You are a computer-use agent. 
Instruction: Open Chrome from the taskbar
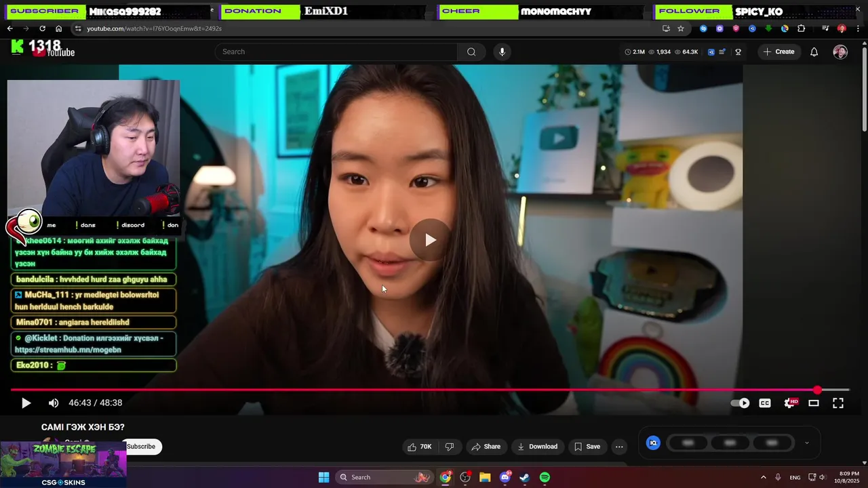[x=446, y=477]
